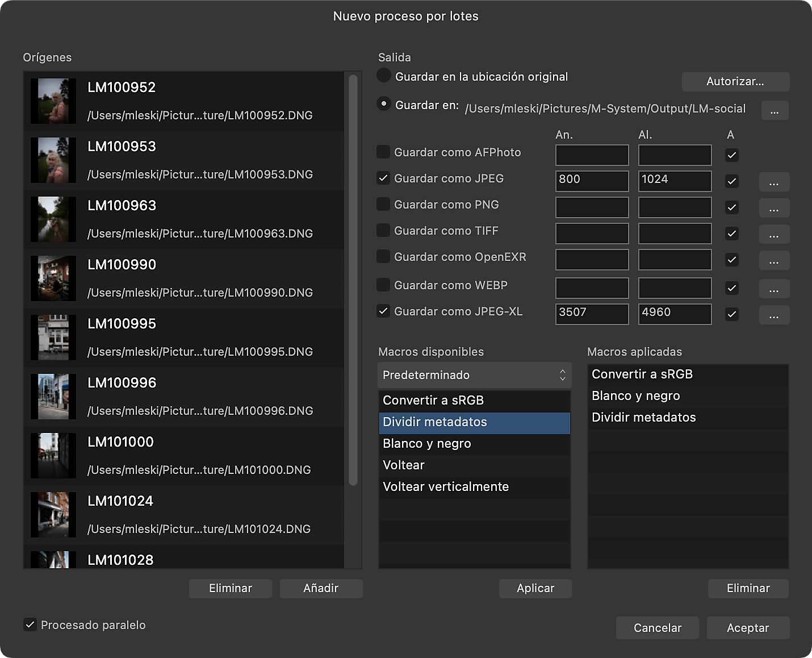The height and width of the screenshot is (658, 812).
Task: Enable 'Guardar como TIFF' checkbox
Action: [383, 230]
